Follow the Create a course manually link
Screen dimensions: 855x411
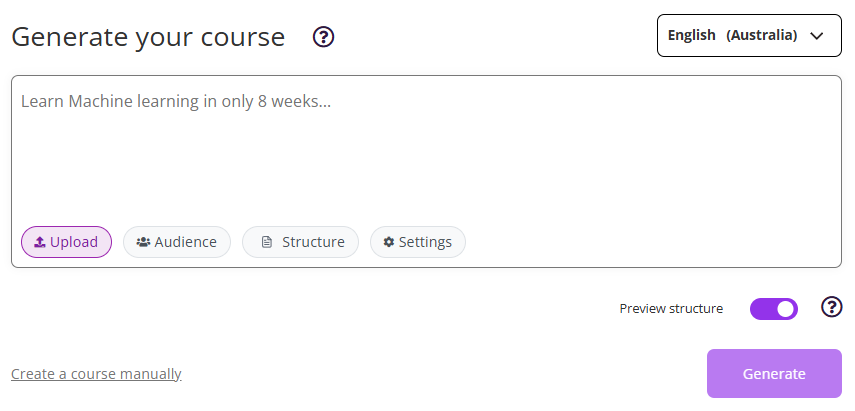tap(96, 374)
